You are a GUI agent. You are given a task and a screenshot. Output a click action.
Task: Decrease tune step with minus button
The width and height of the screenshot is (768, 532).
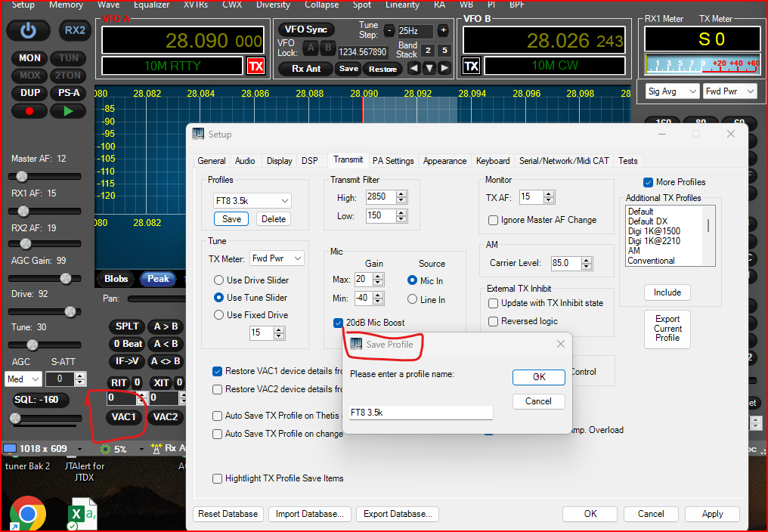coord(389,31)
